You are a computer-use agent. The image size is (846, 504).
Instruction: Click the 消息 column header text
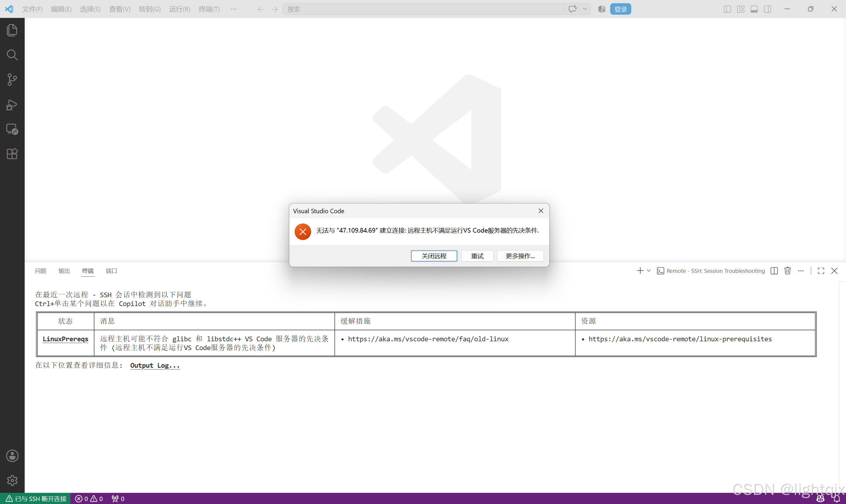click(x=108, y=321)
